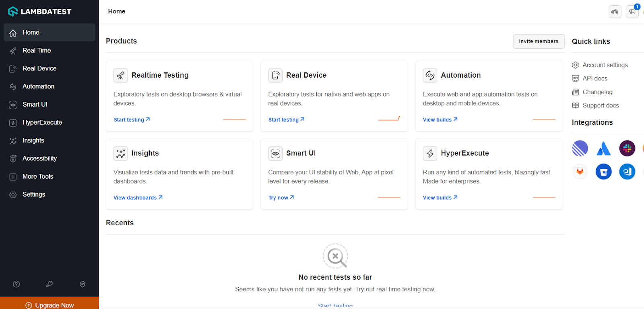This screenshot has height=309, width=644.
Task: Click the Slack integration icon
Action: tap(627, 148)
